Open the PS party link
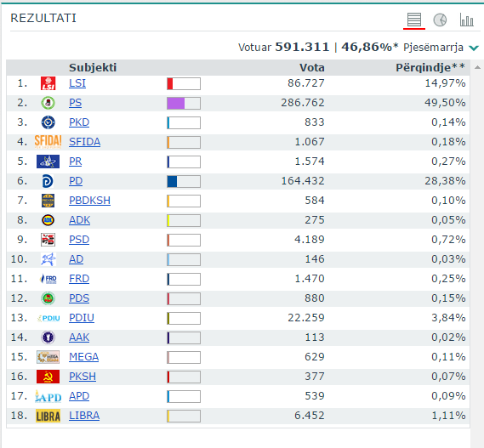Screen dimensions: 484x448 (x=76, y=103)
